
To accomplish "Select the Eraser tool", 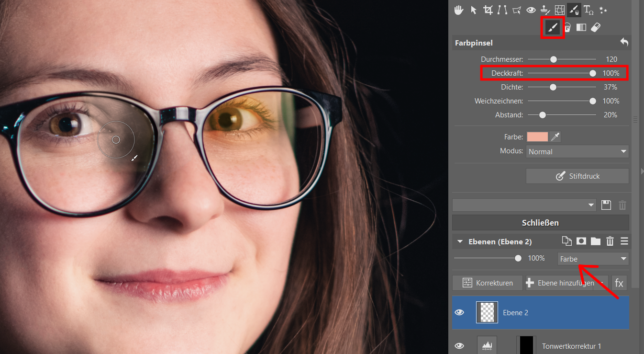I will coord(596,28).
